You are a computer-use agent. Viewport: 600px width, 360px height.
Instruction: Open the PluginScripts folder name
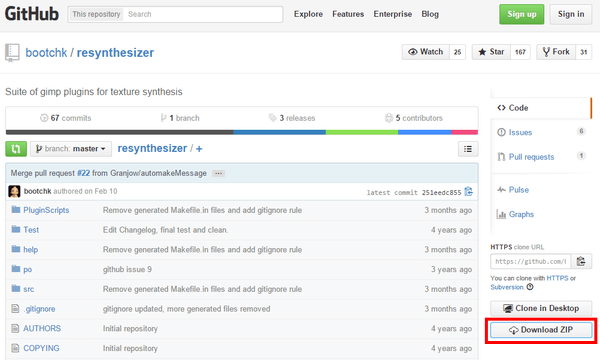point(46,210)
